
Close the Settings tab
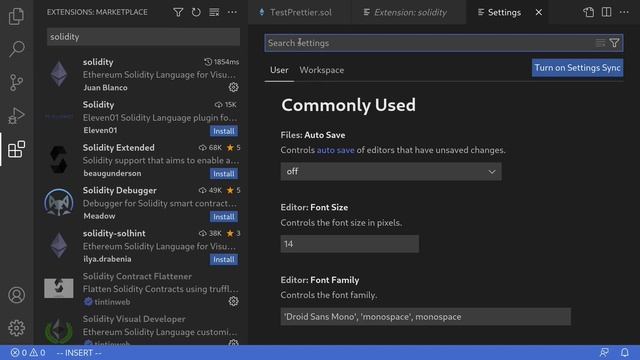(539, 13)
